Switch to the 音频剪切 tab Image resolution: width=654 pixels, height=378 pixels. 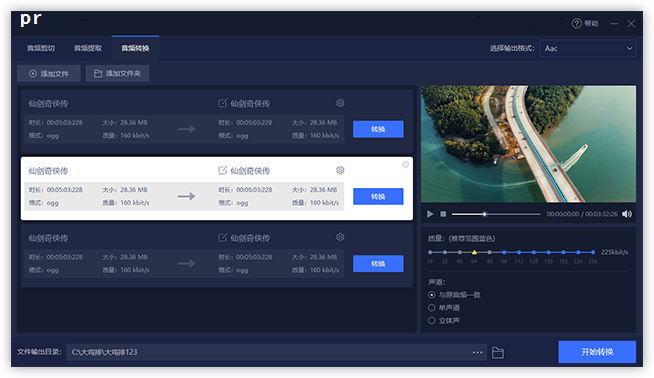41,48
